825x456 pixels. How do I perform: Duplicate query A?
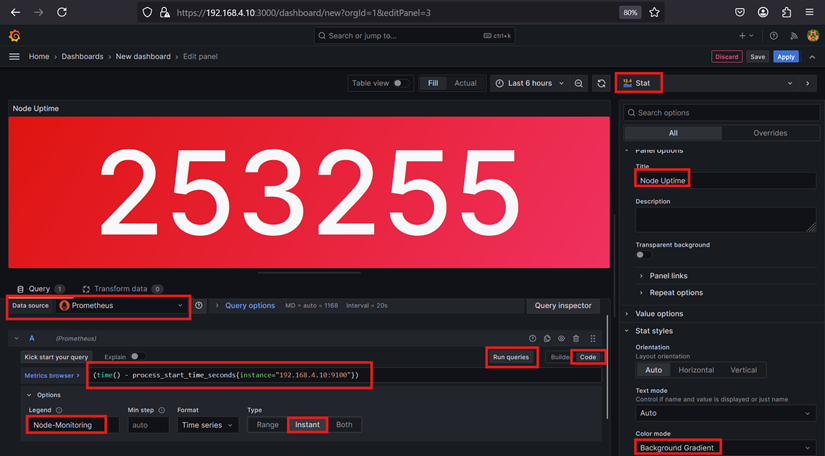click(547, 339)
